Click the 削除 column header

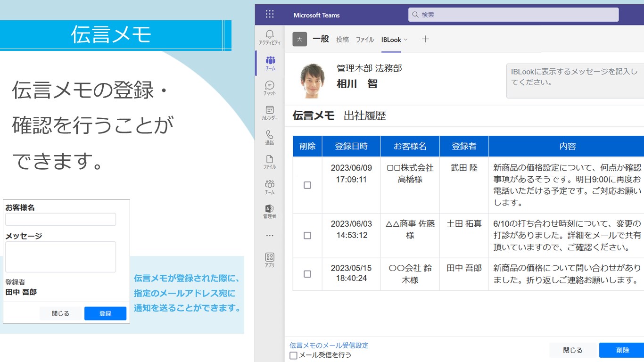click(307, 146)
